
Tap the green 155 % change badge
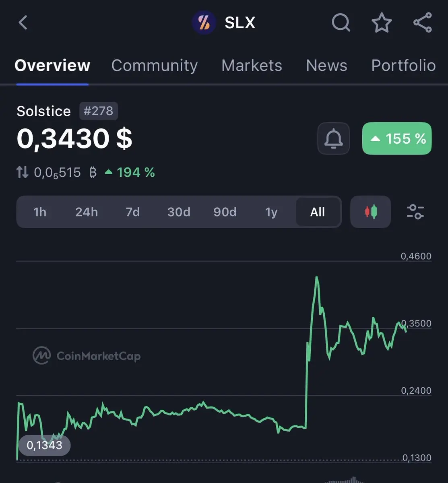point(397,138)
